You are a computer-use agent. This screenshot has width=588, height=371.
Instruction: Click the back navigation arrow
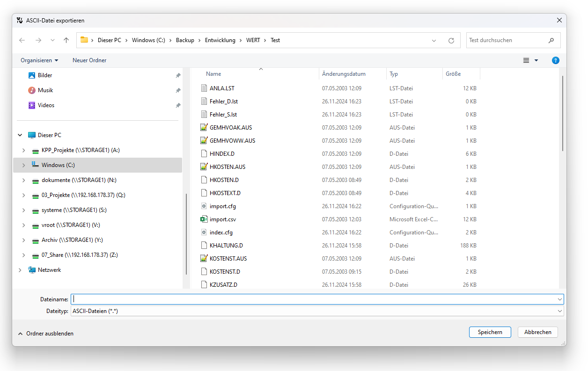point(22,40)
